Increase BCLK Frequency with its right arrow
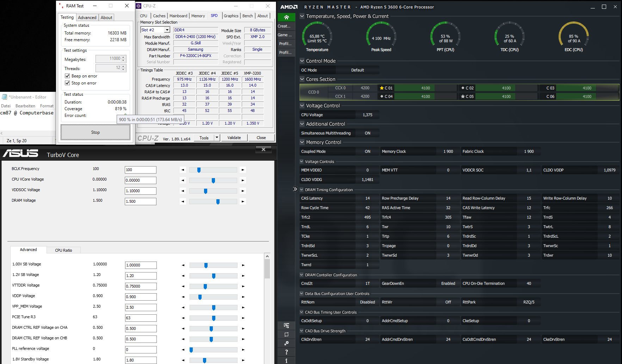 243,170
